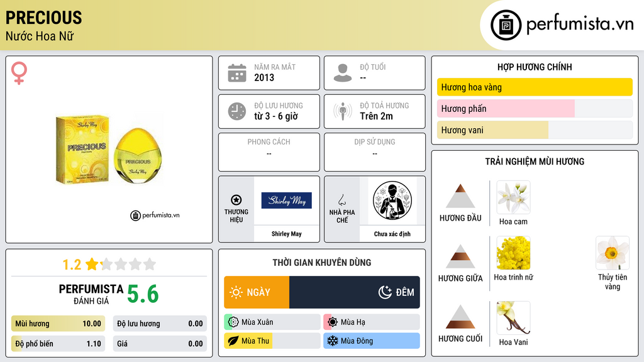Open the Shirley May brand logo
644x362 pixels.
287,200
